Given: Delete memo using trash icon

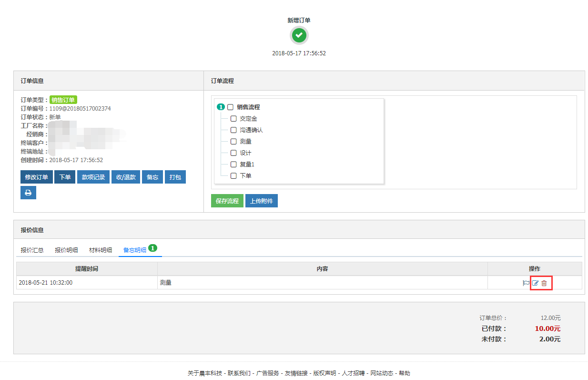Looking at the screenshot, I should [x=544, y=283].
